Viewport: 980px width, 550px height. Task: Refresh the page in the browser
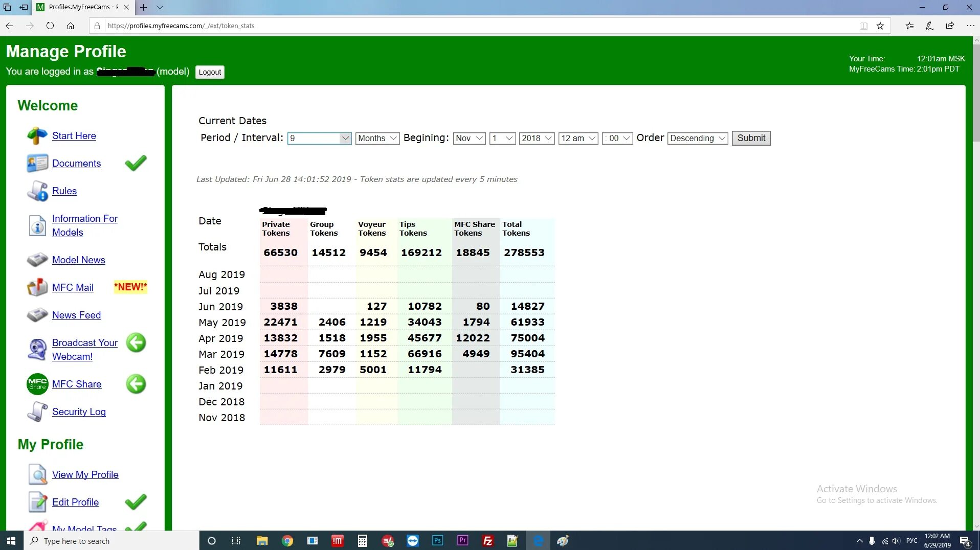pos(50,26)
